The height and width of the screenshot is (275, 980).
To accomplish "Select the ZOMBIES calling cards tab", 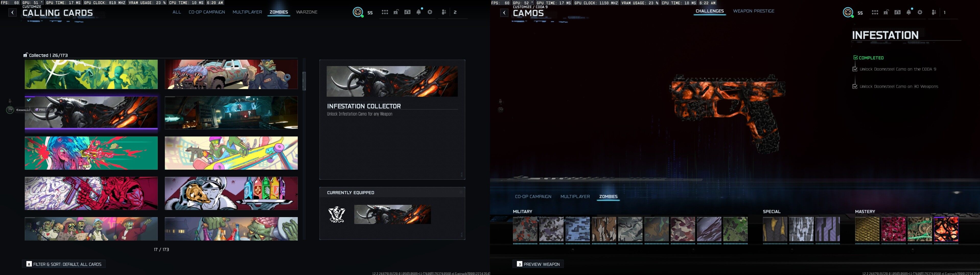I will tap(278, 12).
